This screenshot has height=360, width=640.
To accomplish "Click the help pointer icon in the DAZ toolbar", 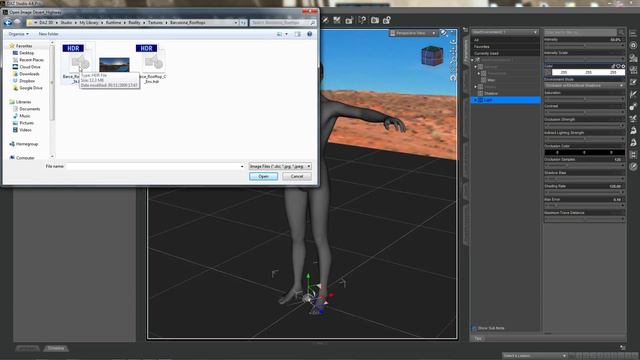I will (x=362, y=20).
